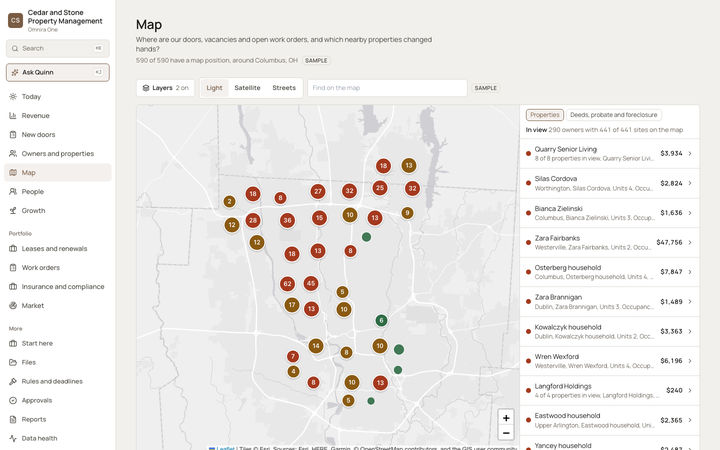Click the Layers stack icon
720x450 pixels.
(x=146, y=88)
